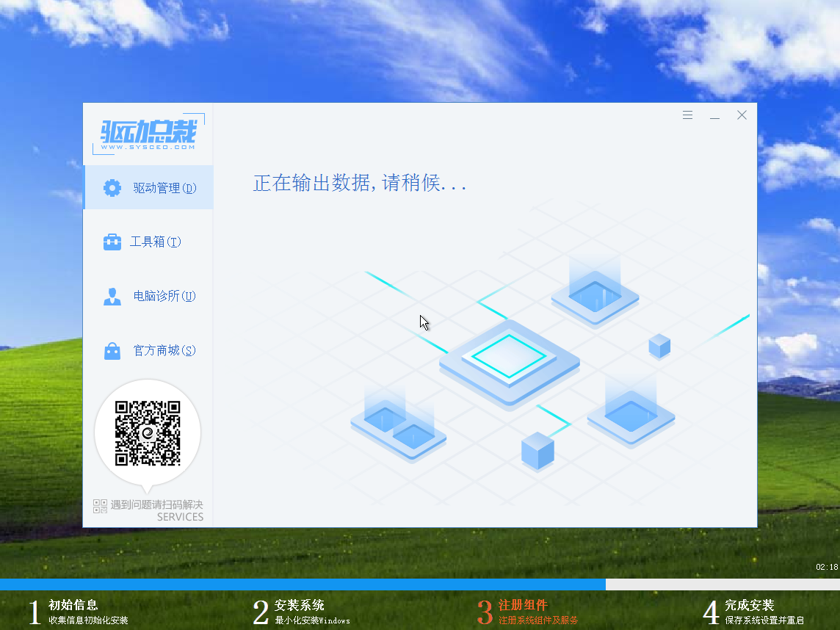Switch to the 工具箱(T) tab

[156, 242]
